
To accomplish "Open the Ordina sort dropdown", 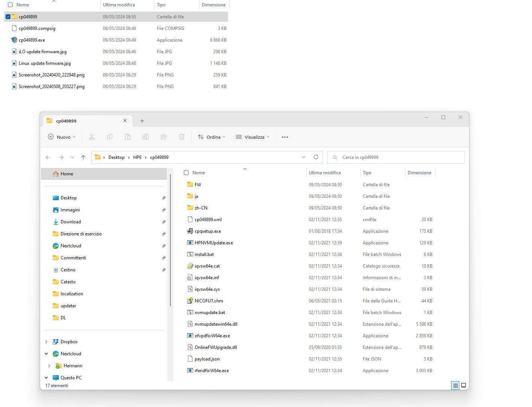I will pos(212,137).
